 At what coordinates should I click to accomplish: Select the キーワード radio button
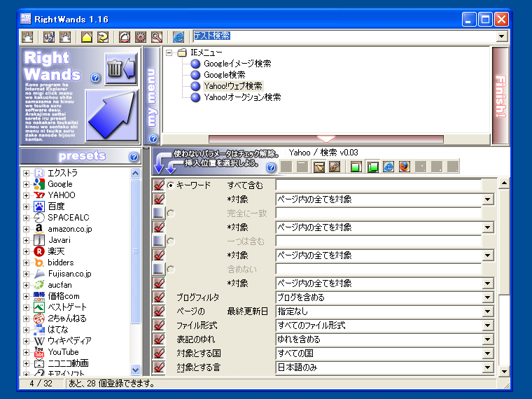[x=171, y=185]
